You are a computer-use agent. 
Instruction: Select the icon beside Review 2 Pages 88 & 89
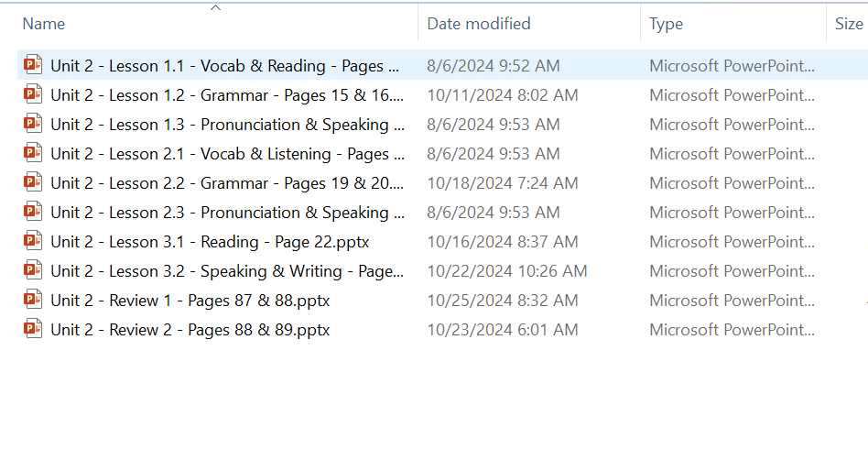33,329
